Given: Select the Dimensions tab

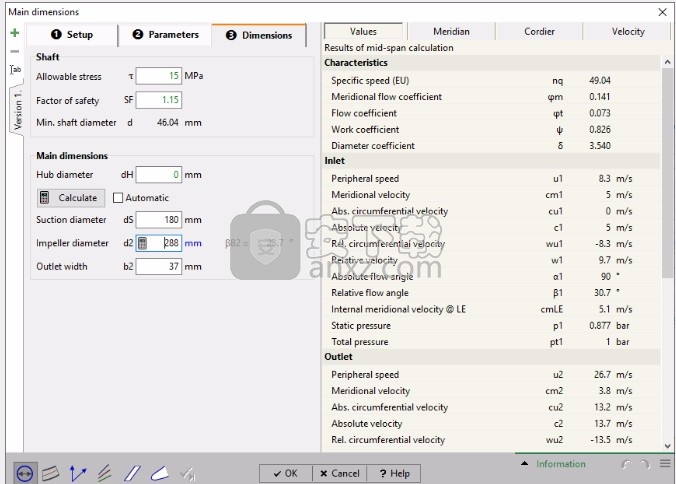Looking at the screenshot, I should [x=259, y=35].
